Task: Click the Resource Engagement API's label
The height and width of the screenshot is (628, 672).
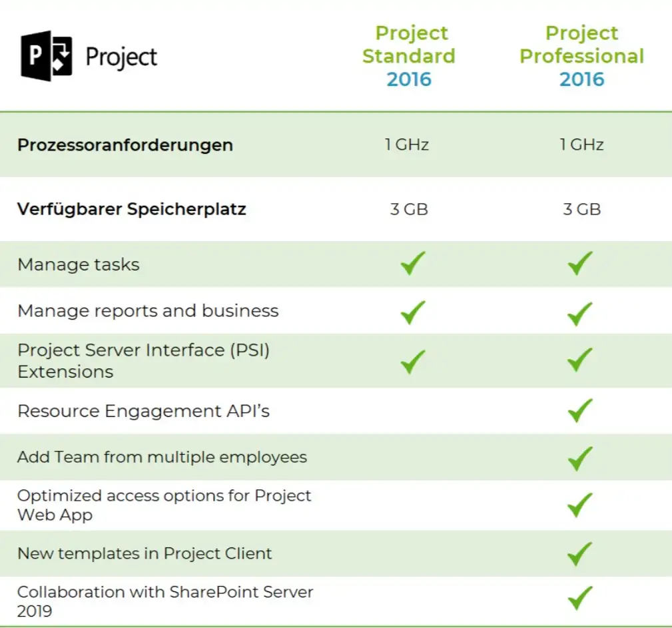Action: point(143,411)
